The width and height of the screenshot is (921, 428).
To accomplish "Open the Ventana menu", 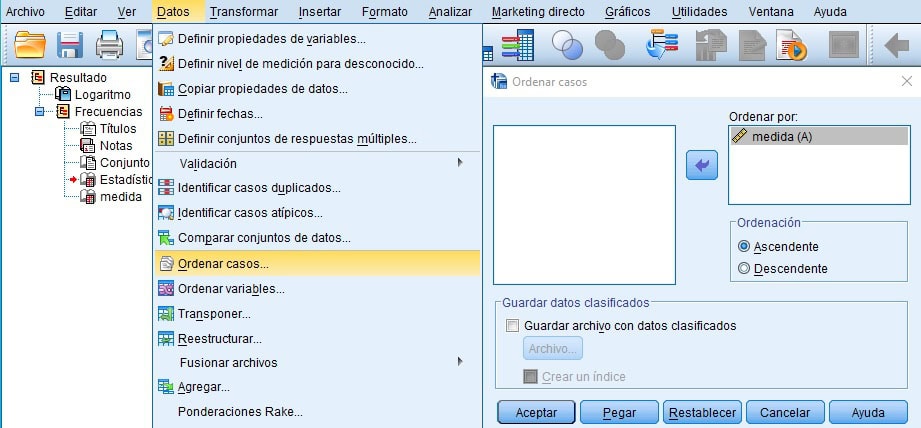I will click(x=769, y=12).
